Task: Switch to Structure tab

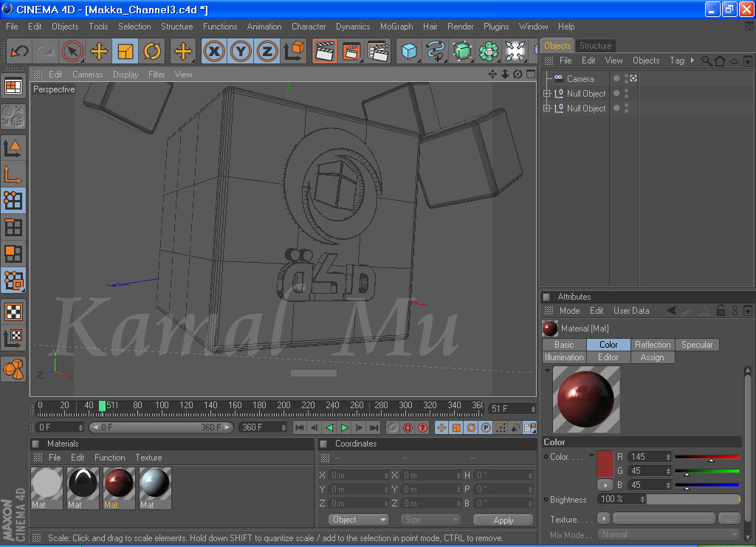Action: point(596,46)
